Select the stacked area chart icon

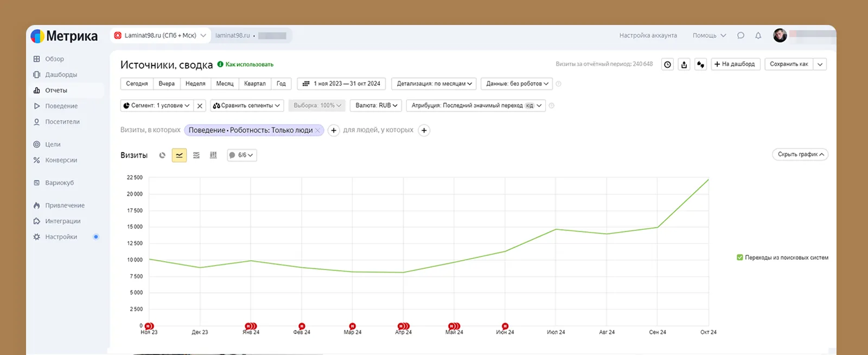(196, 156)
